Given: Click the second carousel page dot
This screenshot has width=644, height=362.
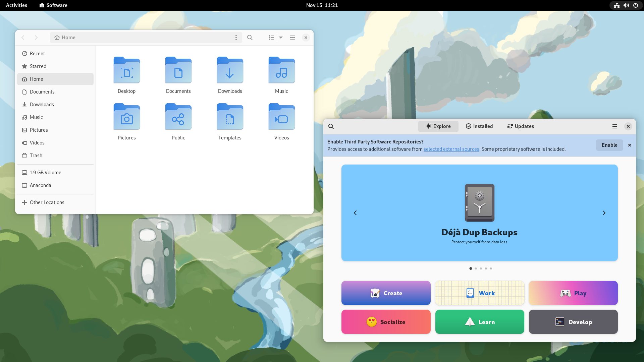Looking at the screenshot, I should tap(476, 268).
